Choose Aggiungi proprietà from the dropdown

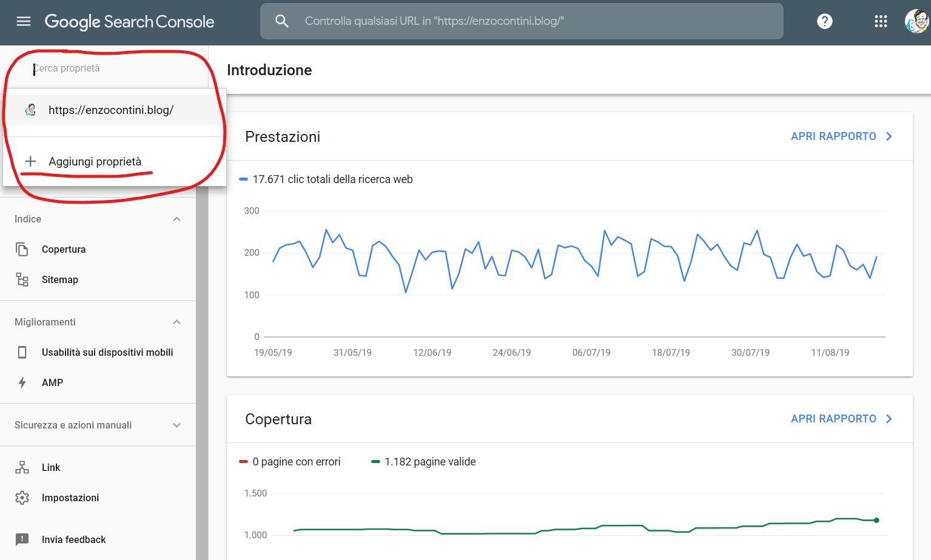pos(95,161)
